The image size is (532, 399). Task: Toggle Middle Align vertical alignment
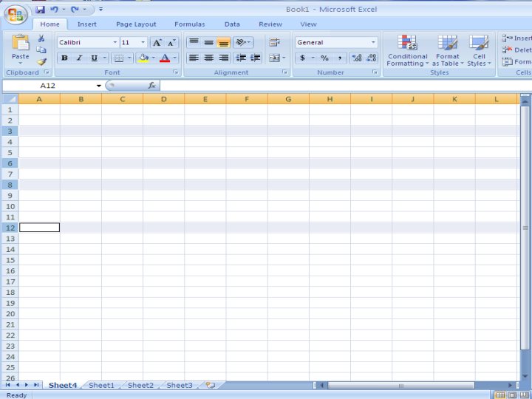[208, 42]
